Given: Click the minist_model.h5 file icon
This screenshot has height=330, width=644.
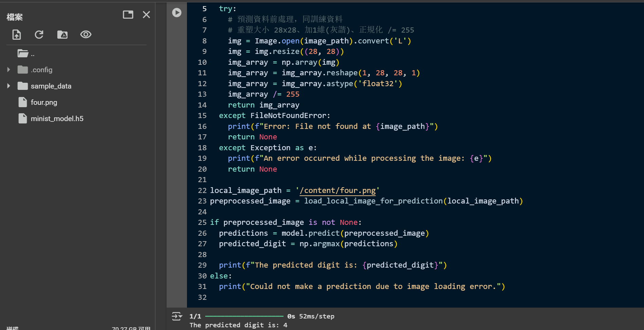Looking at the screenshot, I should (x=23, y=119).
